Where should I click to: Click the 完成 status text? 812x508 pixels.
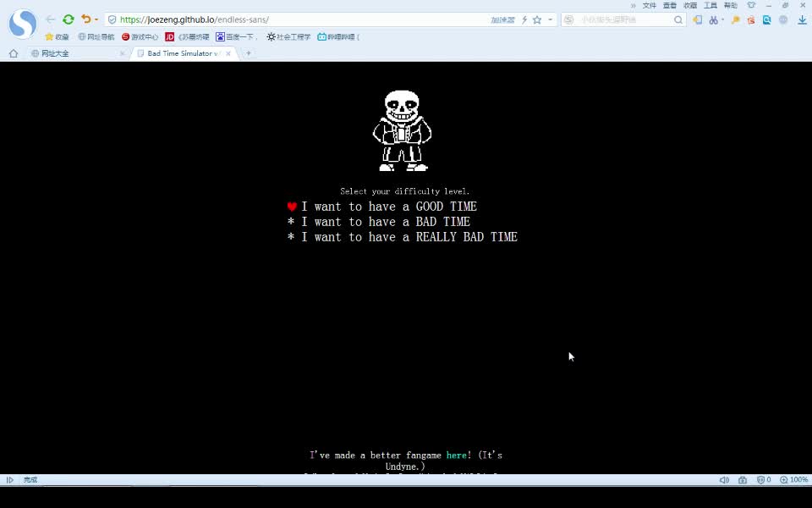[30, 480]
